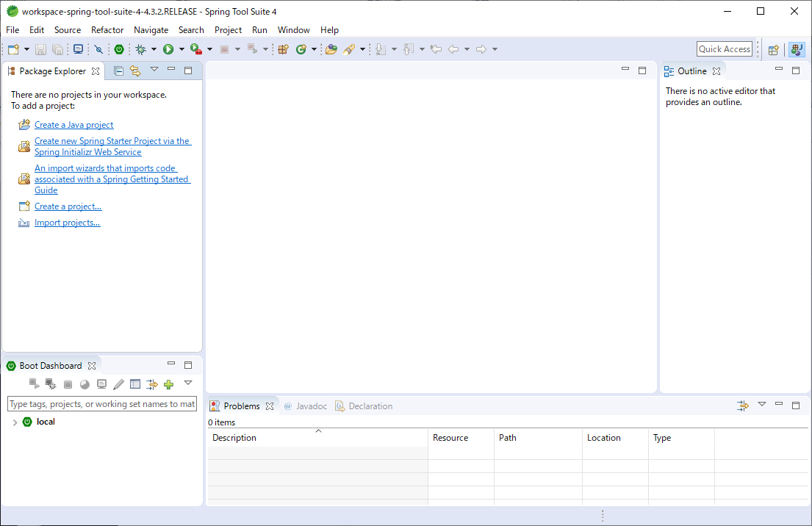Click the Boot Dashboard debug process icon
Image resolution: width=812 pixels, height=526 pixels.
51,384
